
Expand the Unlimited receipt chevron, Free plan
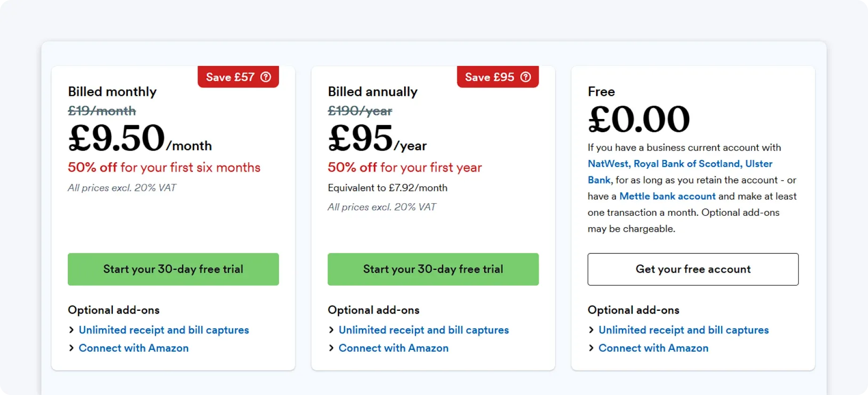point(591,330)
